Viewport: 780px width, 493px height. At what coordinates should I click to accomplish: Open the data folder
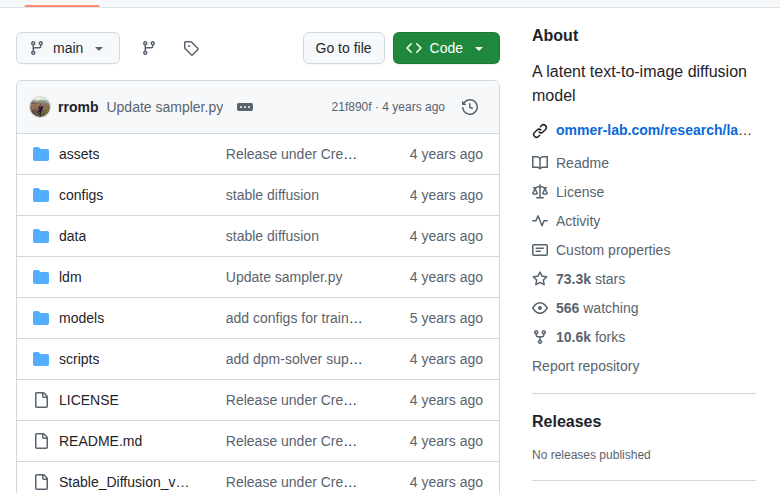coord(73,236)
